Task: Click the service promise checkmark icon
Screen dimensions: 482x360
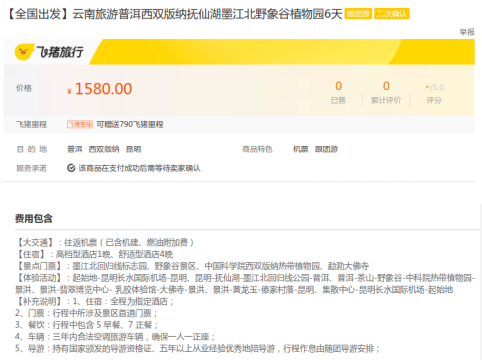Action: pos(71,168)
